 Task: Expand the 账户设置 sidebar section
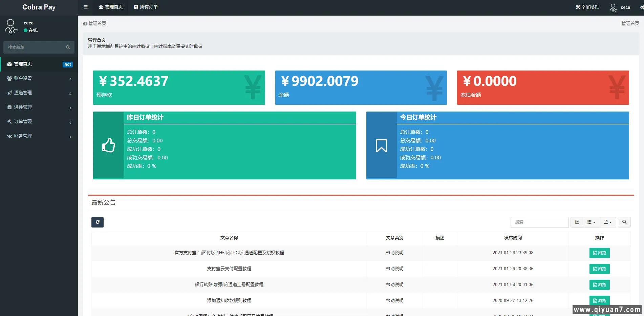pyautogui.click(x=23, y=78)
